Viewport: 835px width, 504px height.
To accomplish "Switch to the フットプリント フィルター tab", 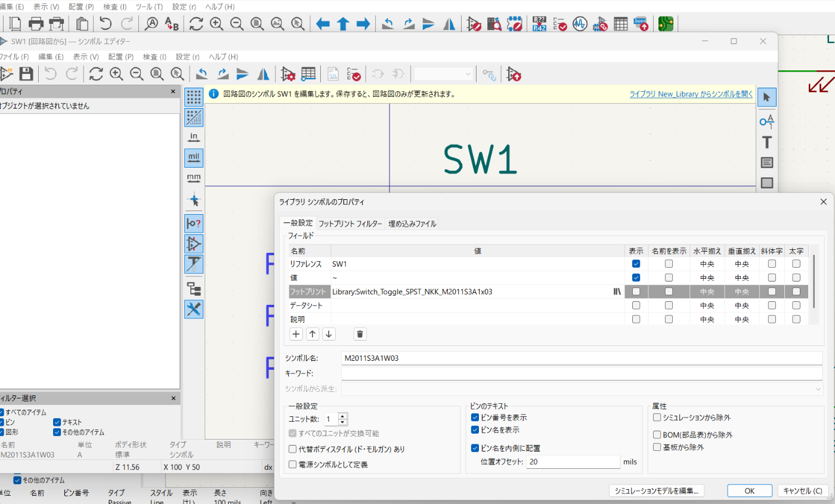I will (x=350, y=224).
